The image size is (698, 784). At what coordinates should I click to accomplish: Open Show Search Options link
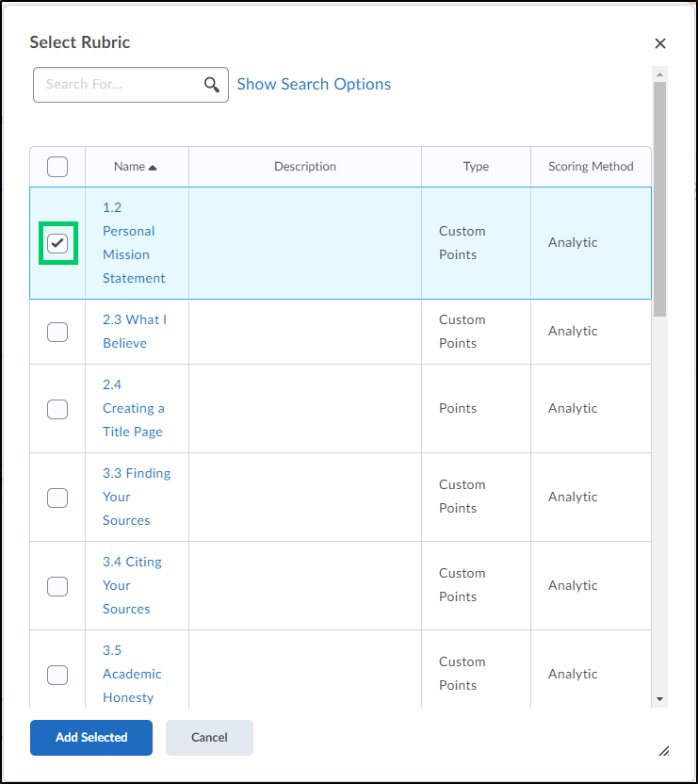point(314,84)
